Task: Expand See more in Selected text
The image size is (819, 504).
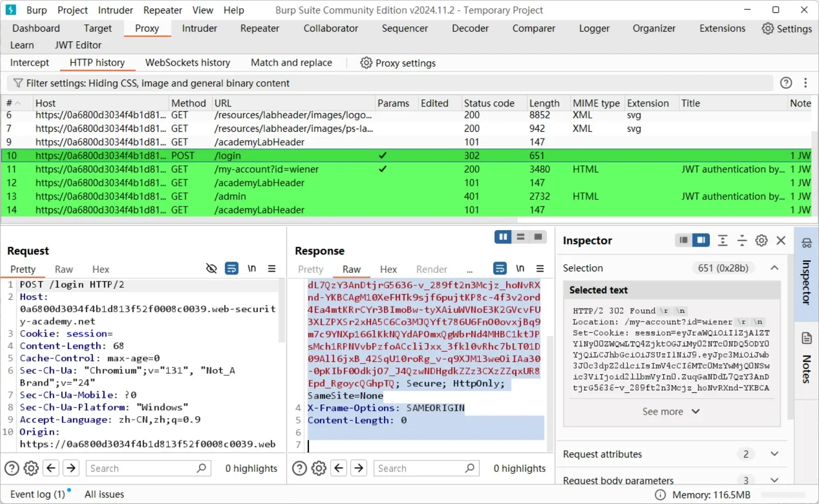Action: (671, 411)
